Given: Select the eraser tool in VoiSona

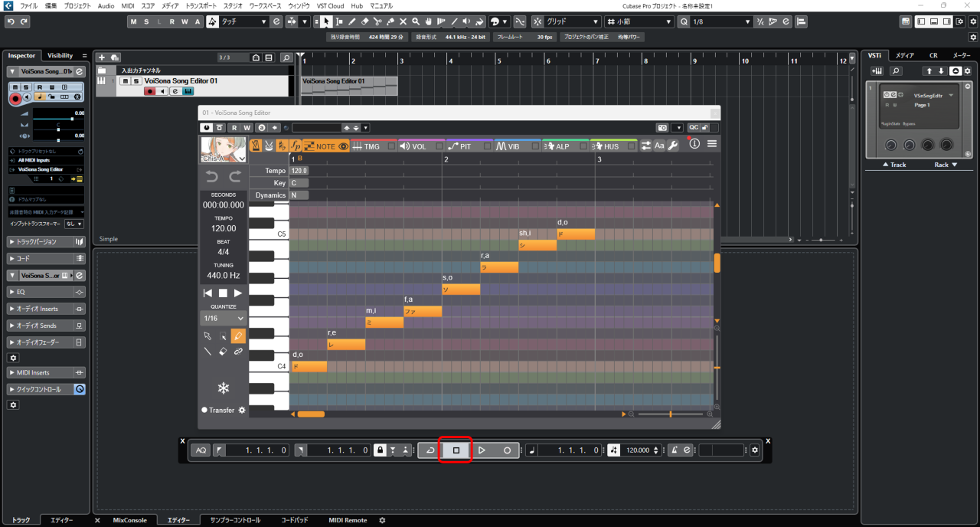Looking at the screenshot, I should pos(223,352).
